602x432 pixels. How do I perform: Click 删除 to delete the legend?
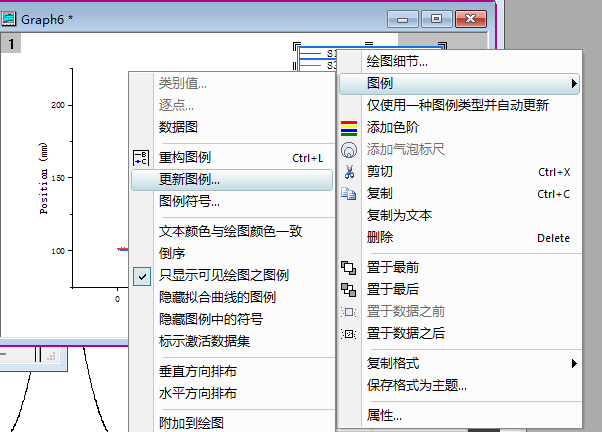[380, 237]
